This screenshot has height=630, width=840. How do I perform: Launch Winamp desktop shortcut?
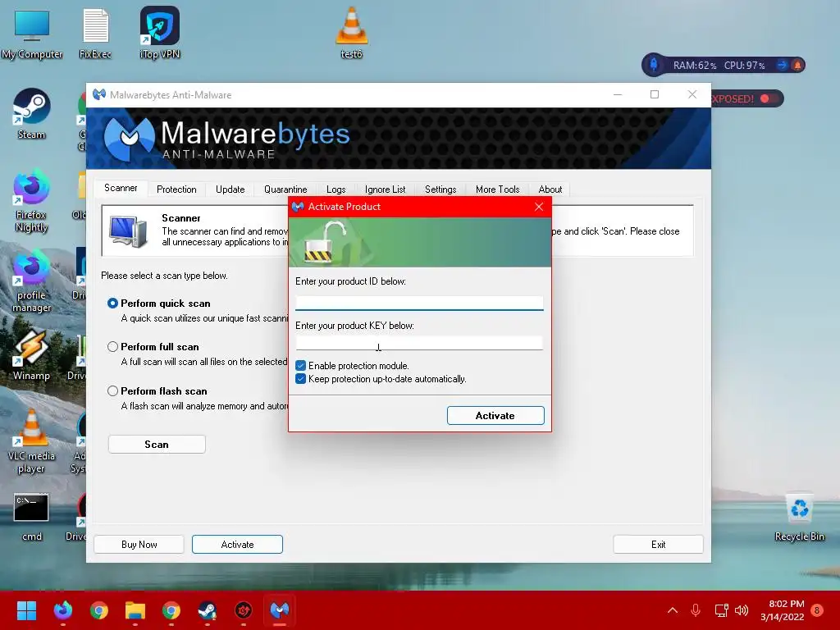(32, 354)
